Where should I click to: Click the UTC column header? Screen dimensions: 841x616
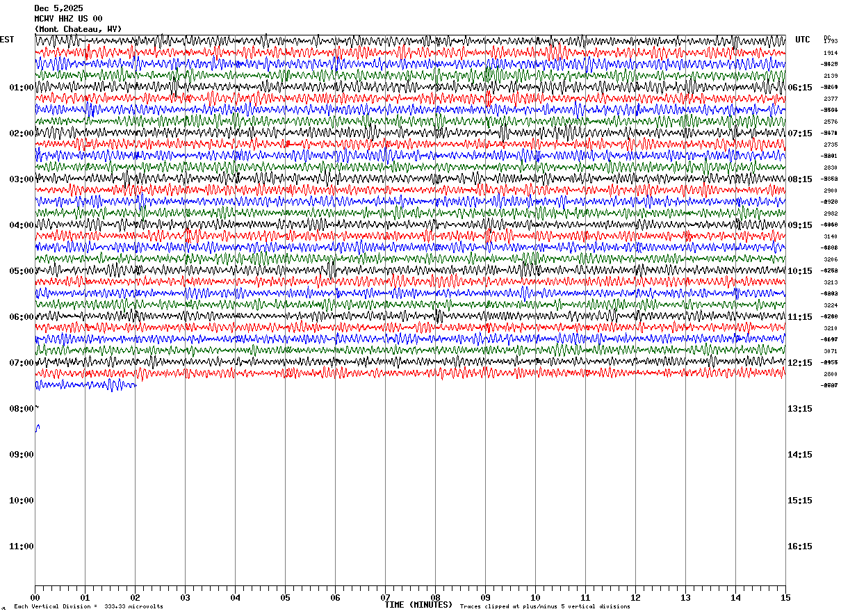803,40
